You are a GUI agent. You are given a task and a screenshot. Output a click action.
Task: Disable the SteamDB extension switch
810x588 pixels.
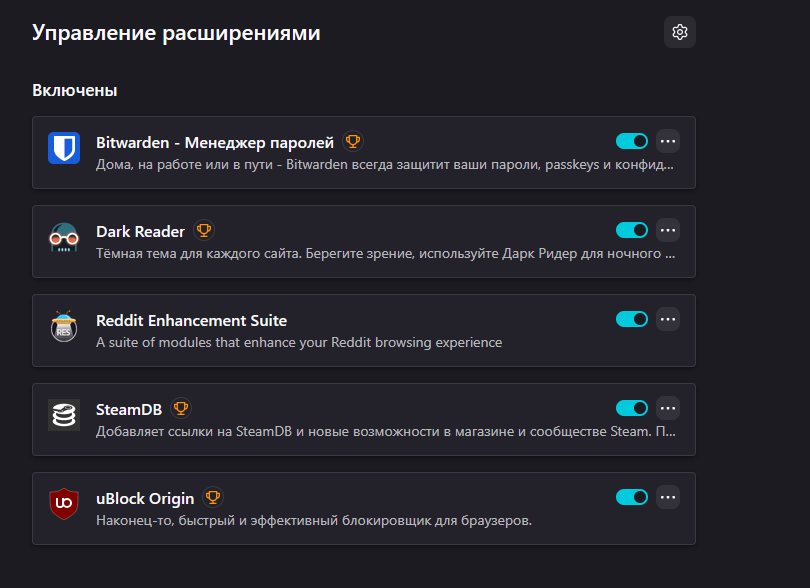[x=632, y=408]
